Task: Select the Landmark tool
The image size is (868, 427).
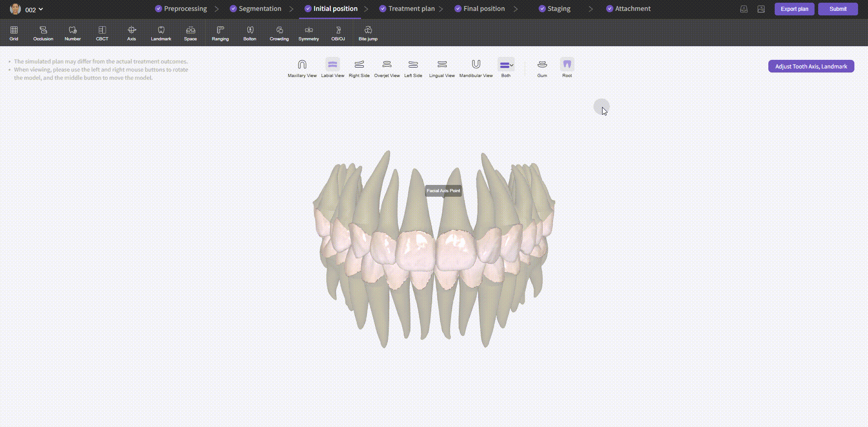Action: [x=161, y=34]
